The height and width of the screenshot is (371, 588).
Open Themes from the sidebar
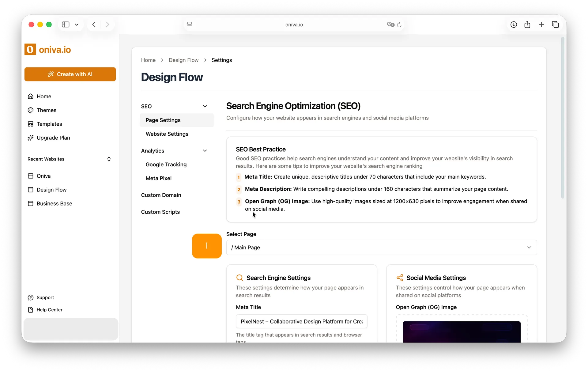pos(47,110)
